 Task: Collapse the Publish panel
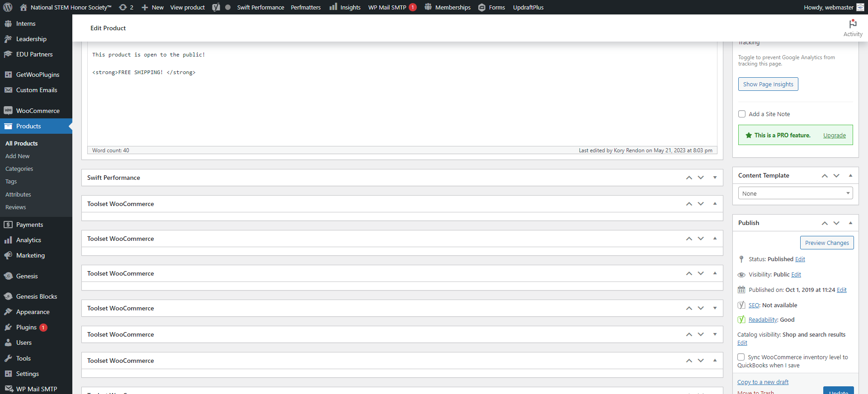[850, 223]
